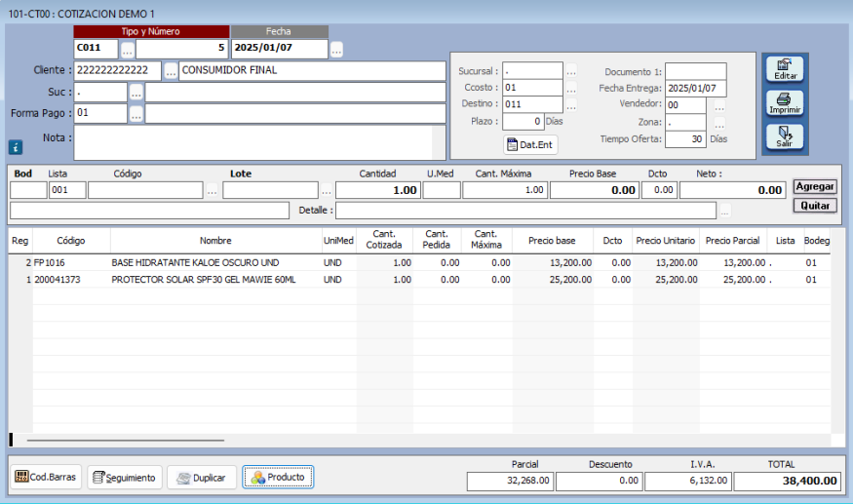Open the Lote lookup ellipsis
This screenshot has width=853, height=504.
pos(326,190)
